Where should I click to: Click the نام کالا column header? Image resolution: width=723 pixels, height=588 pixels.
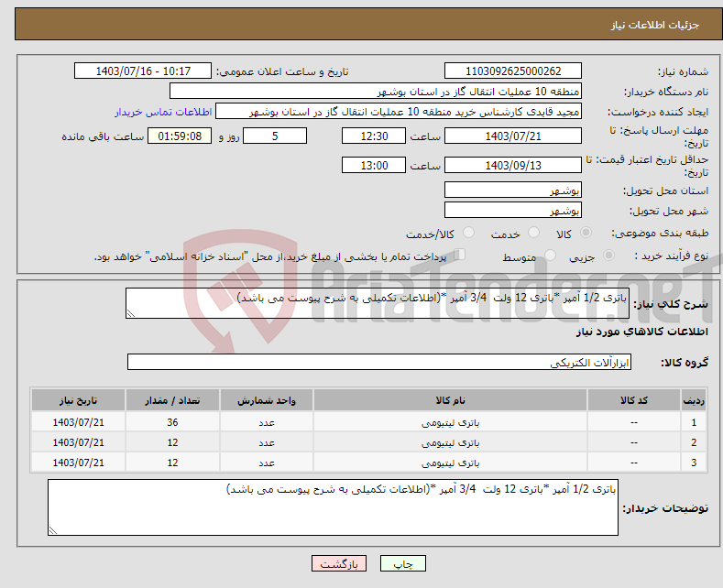(450, 400)
